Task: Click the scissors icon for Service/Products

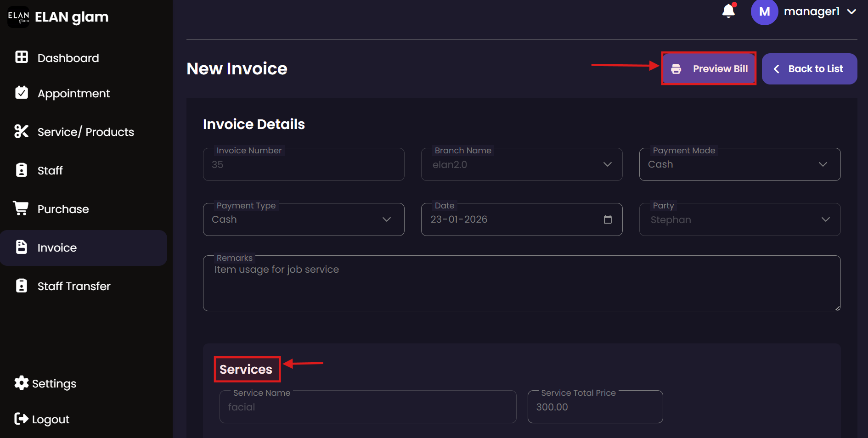Action: (x=22, y=131)
